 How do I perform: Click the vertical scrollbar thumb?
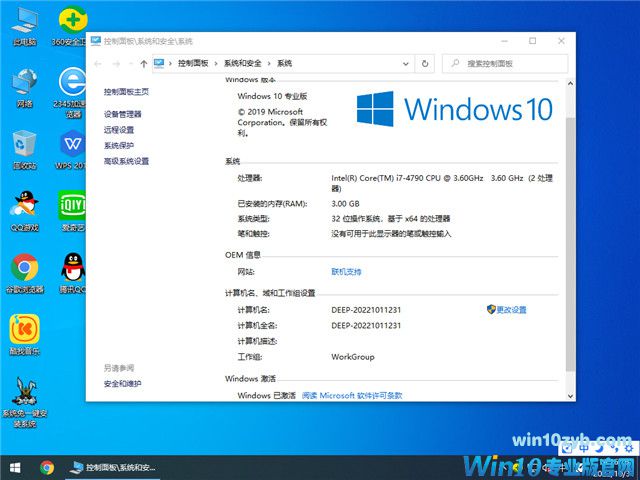click(570, 244)
